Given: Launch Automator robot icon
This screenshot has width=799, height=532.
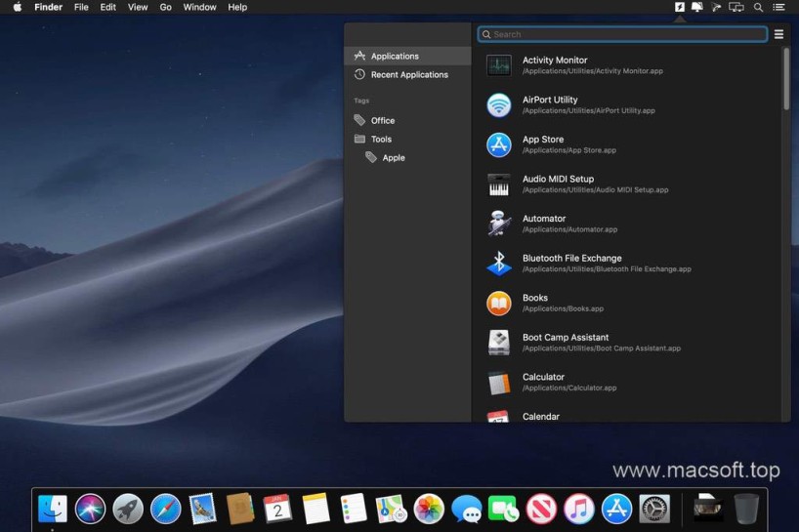Looking at the screenshot, I should pos(499,224).
